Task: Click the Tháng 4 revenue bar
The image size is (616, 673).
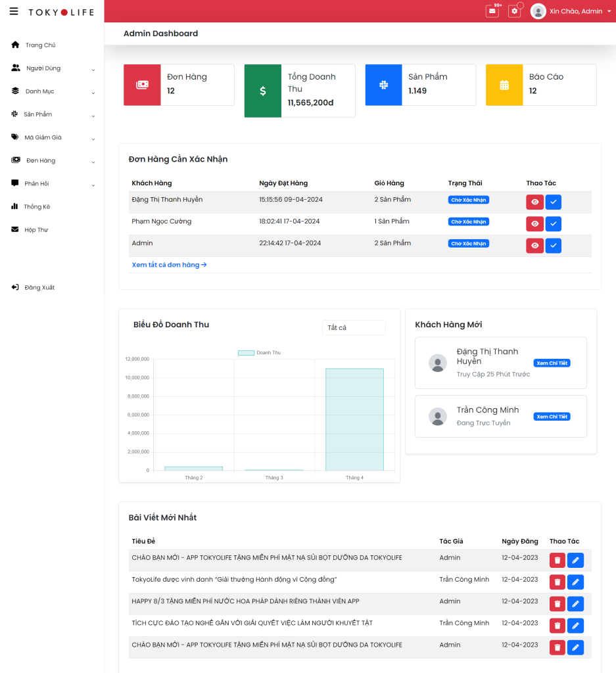Action: pyautogui.click(x=354, y=419)
